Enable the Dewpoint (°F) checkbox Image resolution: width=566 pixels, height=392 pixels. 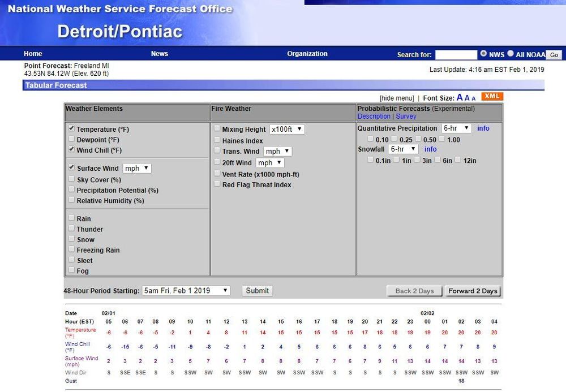click(x=71, y=139)
